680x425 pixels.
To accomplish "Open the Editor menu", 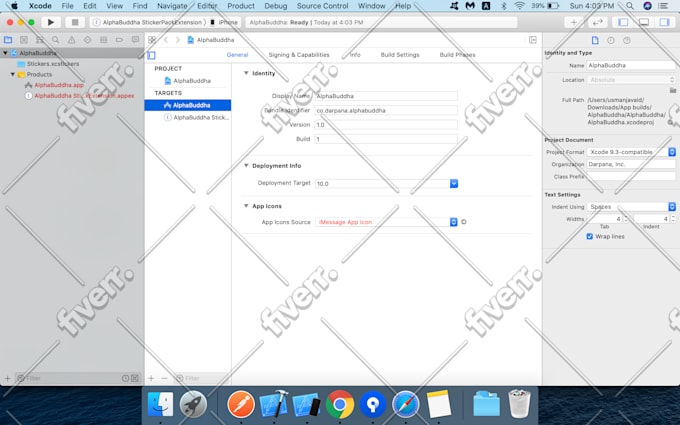I will click(207, 6).
